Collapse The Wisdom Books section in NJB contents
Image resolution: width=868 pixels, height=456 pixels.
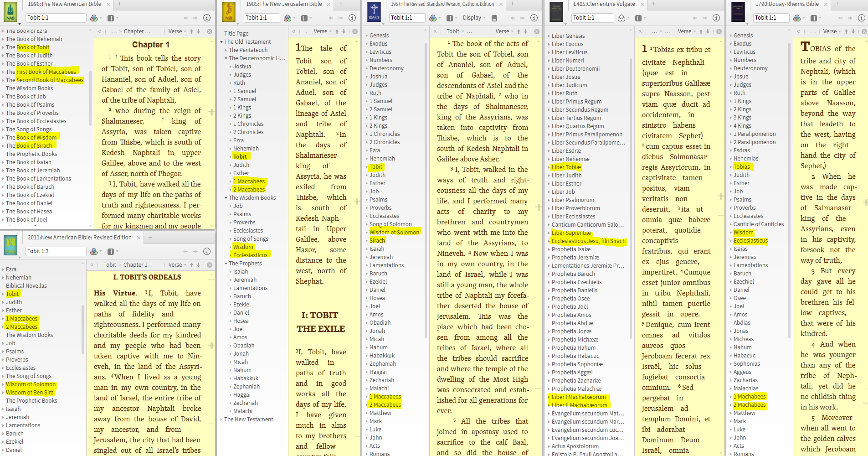tap(226, 198)
